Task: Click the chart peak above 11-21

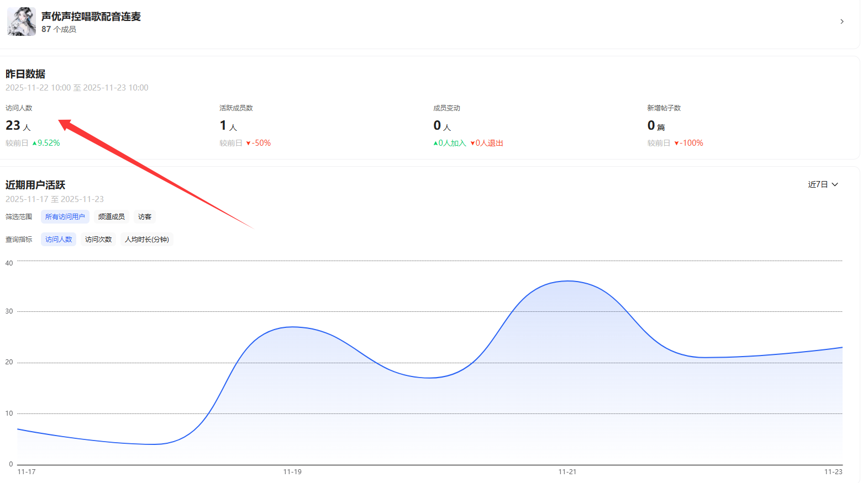Action: [568, 282]
